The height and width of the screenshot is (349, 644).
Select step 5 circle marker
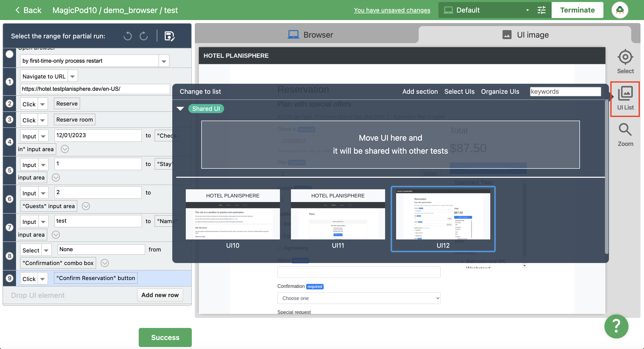click(10, 170)
